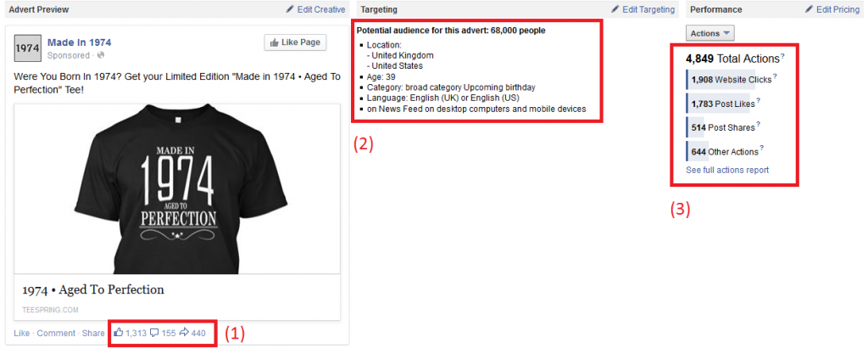The width and height of the screenshot is (868, 348).
Task: Click the help question mark beside Total Actions
Action: coord(782,57)
